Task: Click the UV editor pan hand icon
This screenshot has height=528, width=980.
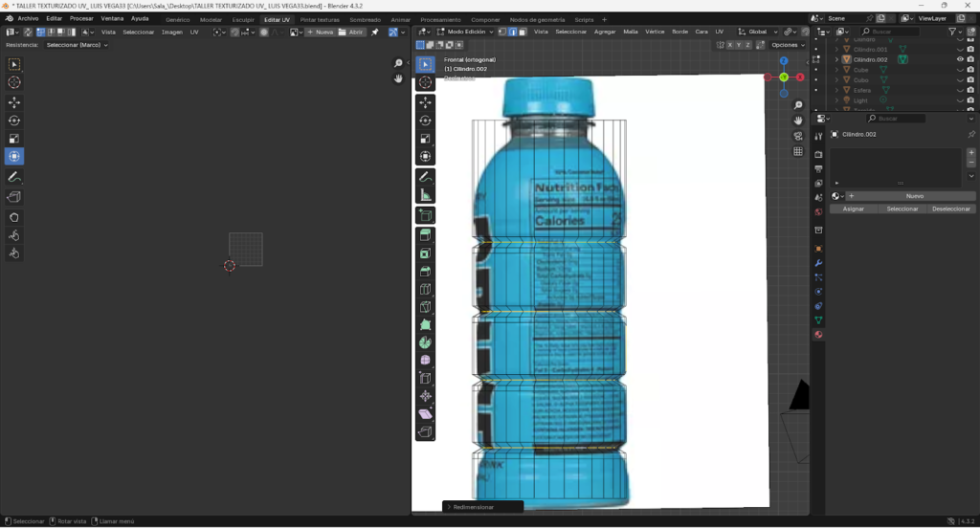Action: (x=398, y=78)
